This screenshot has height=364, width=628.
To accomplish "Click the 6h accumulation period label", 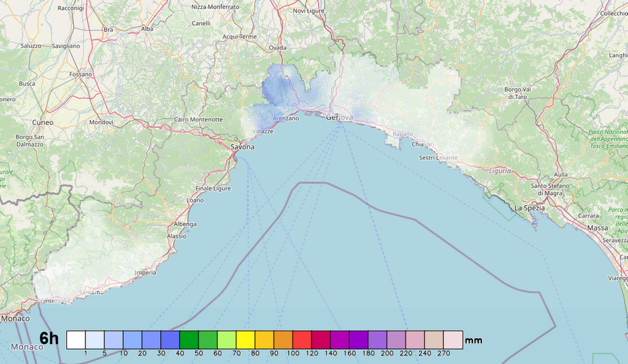I will tap(49, 339).
